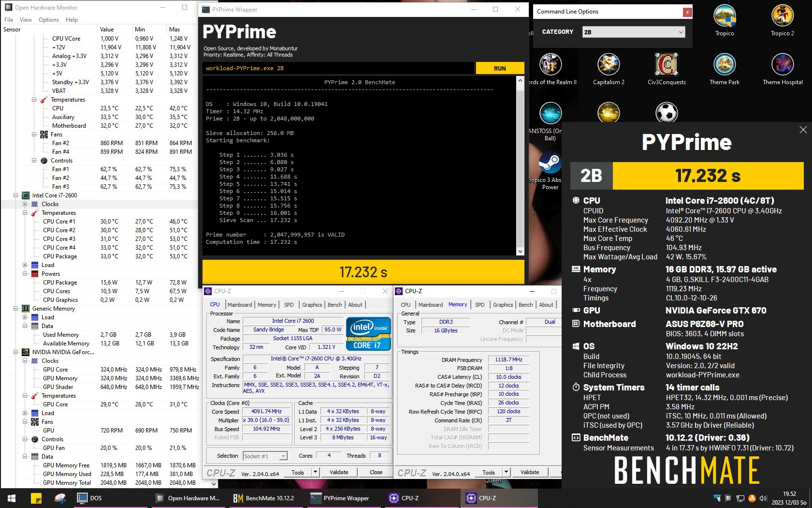This screenshot has height=508, width=812.
Task: Open Theme Park desktop icon
Action: [725, 69]
